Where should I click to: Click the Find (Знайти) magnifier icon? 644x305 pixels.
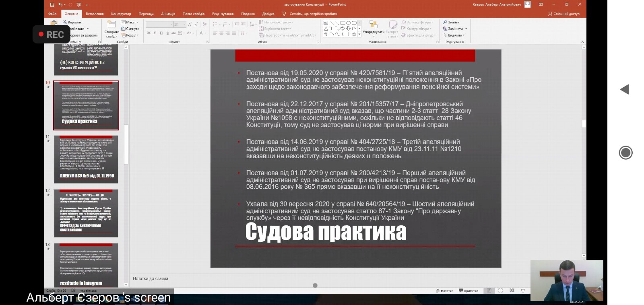(445, 22)
